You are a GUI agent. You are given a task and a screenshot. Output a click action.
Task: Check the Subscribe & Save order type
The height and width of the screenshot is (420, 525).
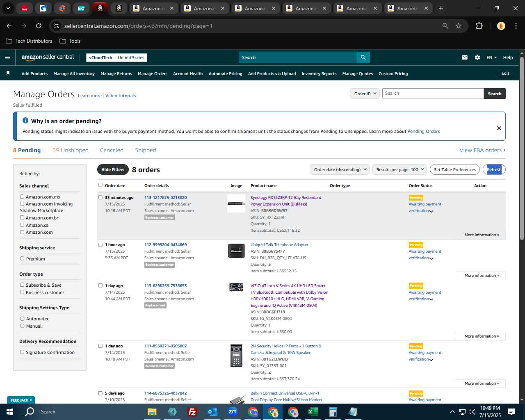[22, 285]
